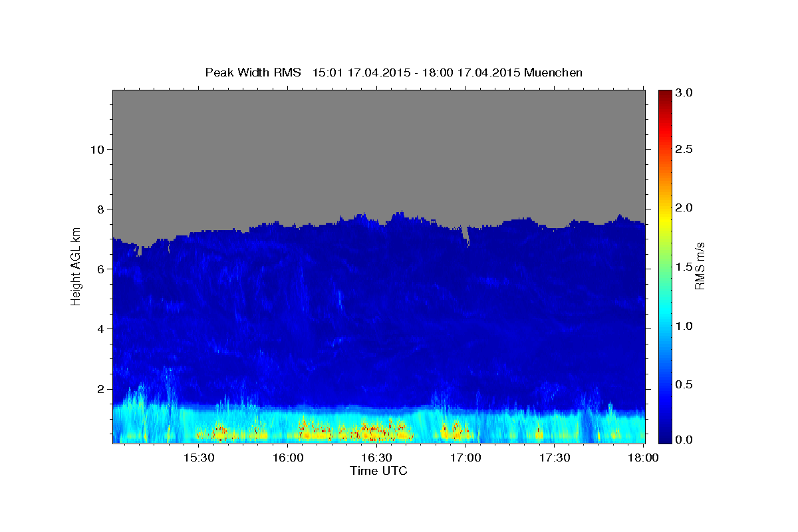The height and width of the screenshot is (532, 798).
Task: Click the colorbar label 1.0
Action: pyautogui.click(x=685, y=325)
